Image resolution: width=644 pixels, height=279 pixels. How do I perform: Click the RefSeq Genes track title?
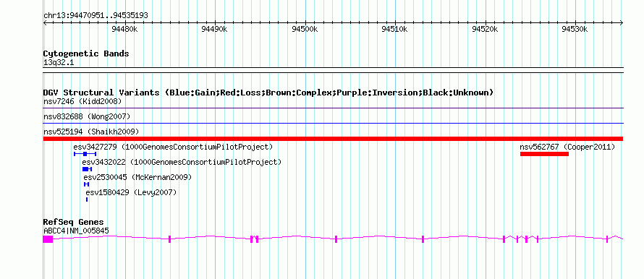click(x=73, y=223)
